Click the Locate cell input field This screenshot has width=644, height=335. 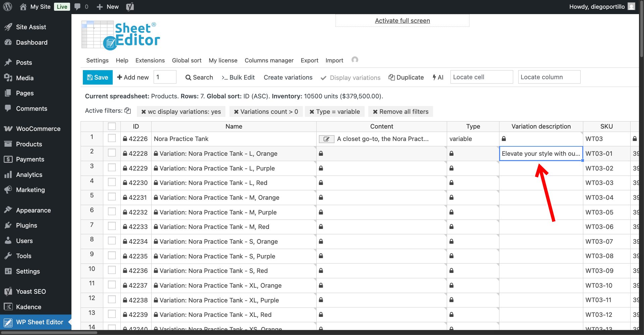(481, 77)
